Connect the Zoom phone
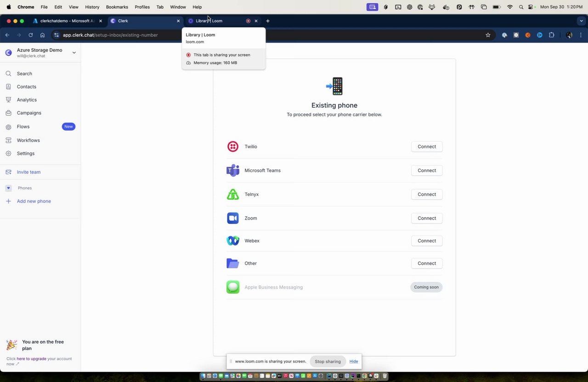This screenshot has height=382, width=588. [427, 218]
